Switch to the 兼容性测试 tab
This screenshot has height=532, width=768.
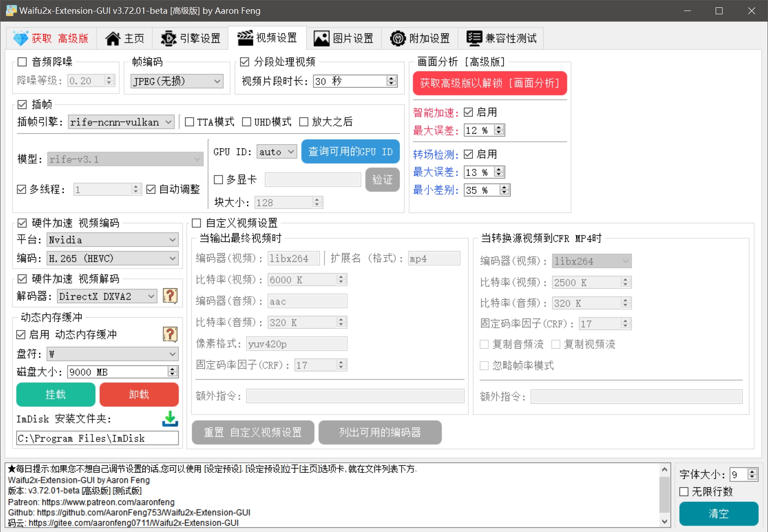[501, 38]
